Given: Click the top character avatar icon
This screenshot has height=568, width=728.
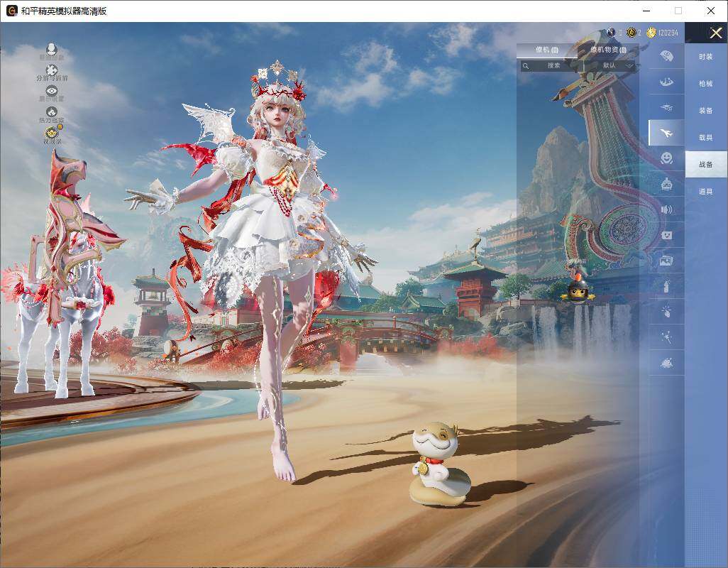Looking at the screenshot, I should click(52, 50).
